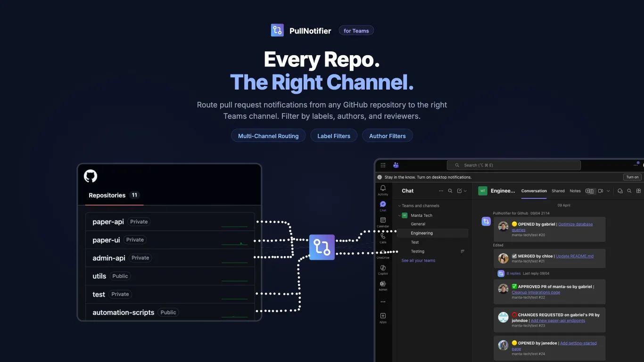This screenshot has height=362, width=644.
Task: Click the apps grid icon in channel header
Action: click(x=638, y=191)
